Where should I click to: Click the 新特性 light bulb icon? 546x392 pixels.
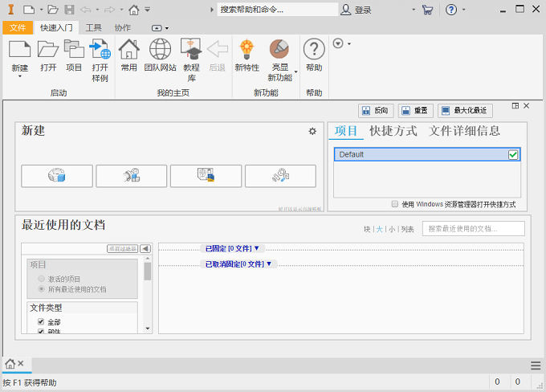point(247,49)
